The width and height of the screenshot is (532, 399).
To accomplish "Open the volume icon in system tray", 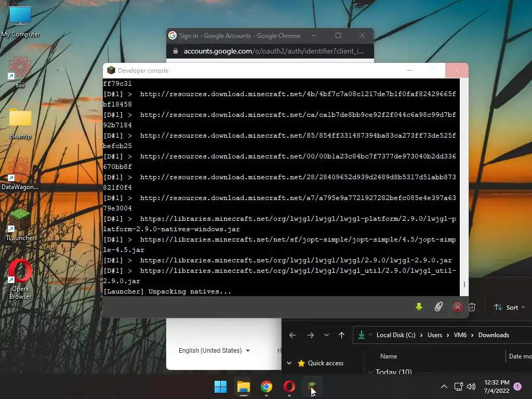I will [x=471, y=387].
